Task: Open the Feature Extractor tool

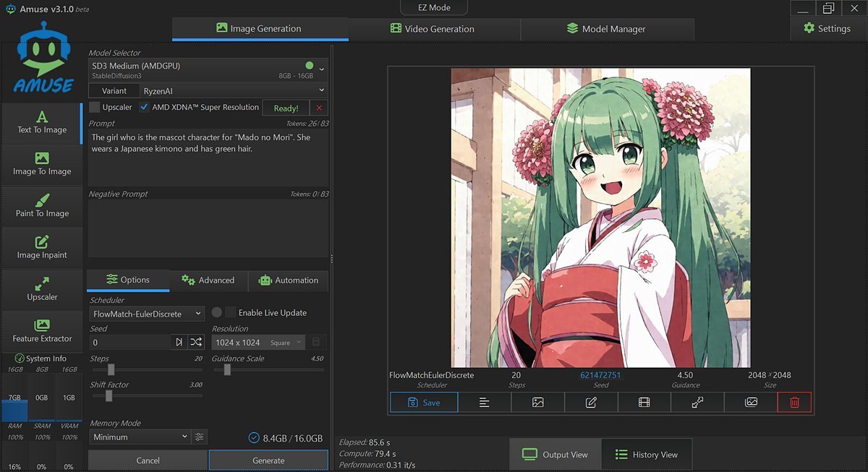Action: coord(42,330)
